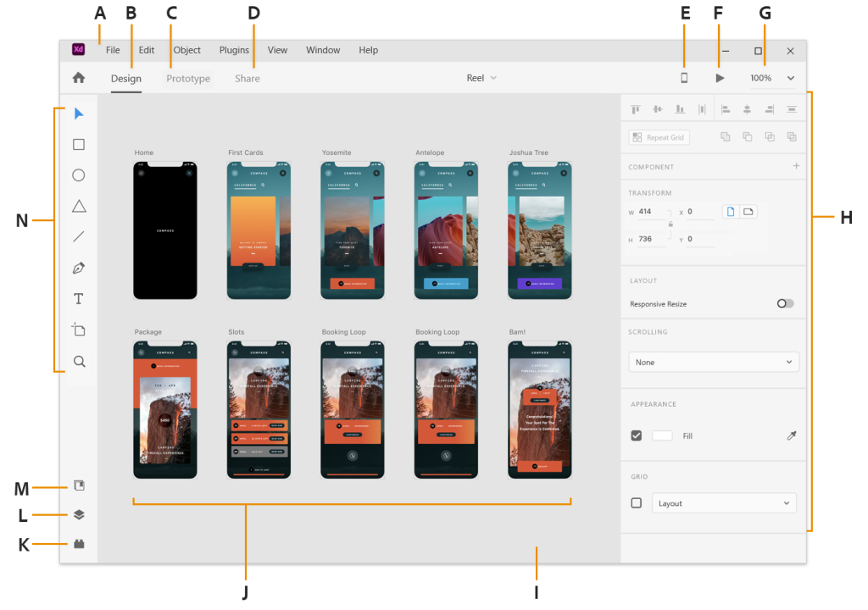The width and height of the screenshot is (868, 610).
Task: Select the Pen tool
Action: tap(78, 268)
